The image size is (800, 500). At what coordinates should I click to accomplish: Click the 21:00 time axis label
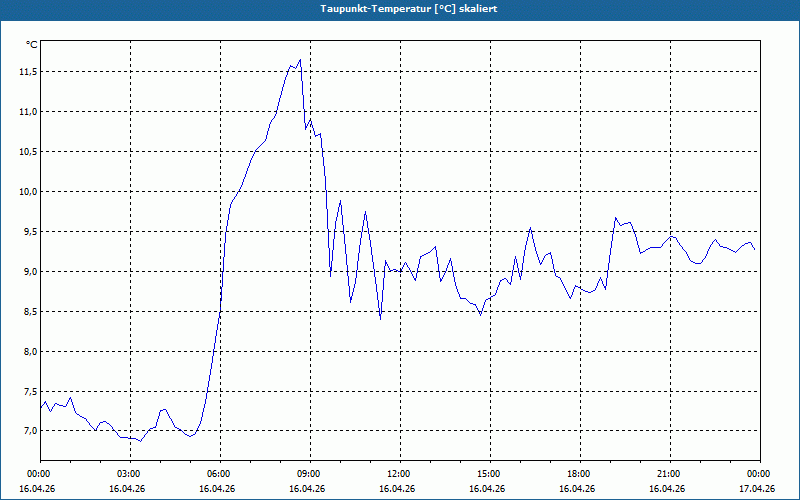[668, 474]
